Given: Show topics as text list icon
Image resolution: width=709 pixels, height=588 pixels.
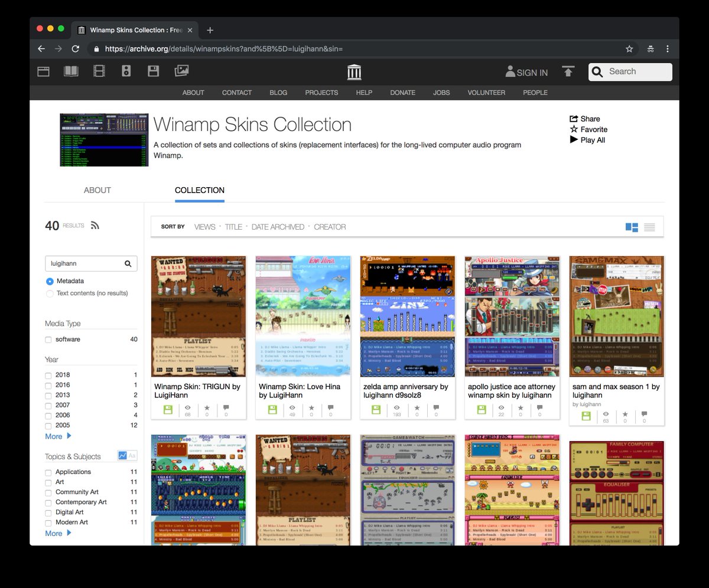Looking at the screenshot, I should pos(132,455).
